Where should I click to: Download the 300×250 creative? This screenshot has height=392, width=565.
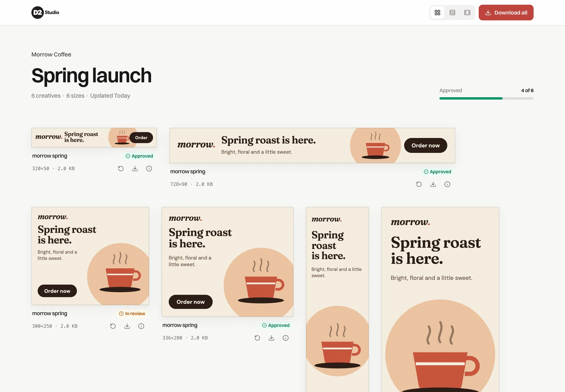127,326
